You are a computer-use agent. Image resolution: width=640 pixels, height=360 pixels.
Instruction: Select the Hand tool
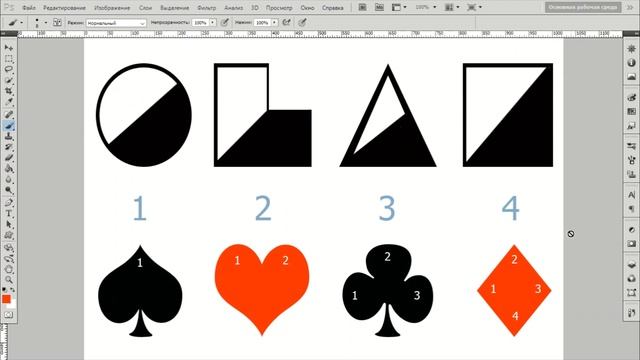click(x=9, y=269)
